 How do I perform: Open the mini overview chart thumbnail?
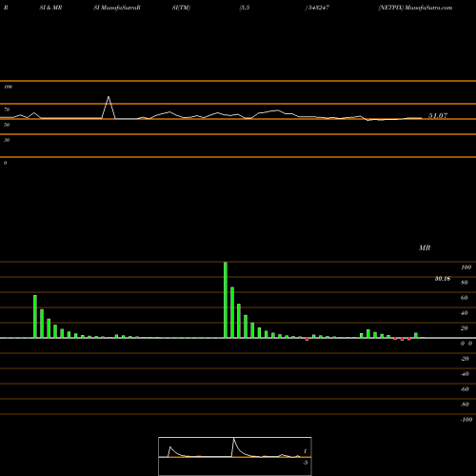235,456
